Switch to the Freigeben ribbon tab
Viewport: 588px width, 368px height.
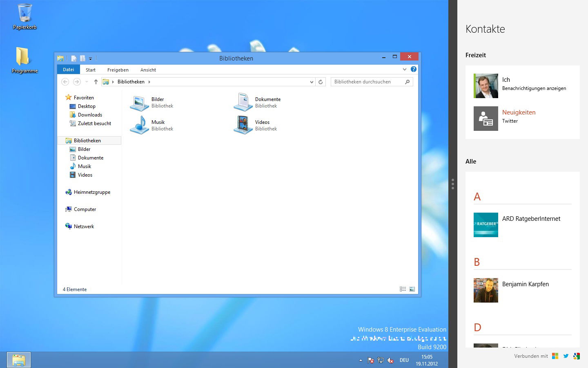pyautogui.click(x=118, y=70)
